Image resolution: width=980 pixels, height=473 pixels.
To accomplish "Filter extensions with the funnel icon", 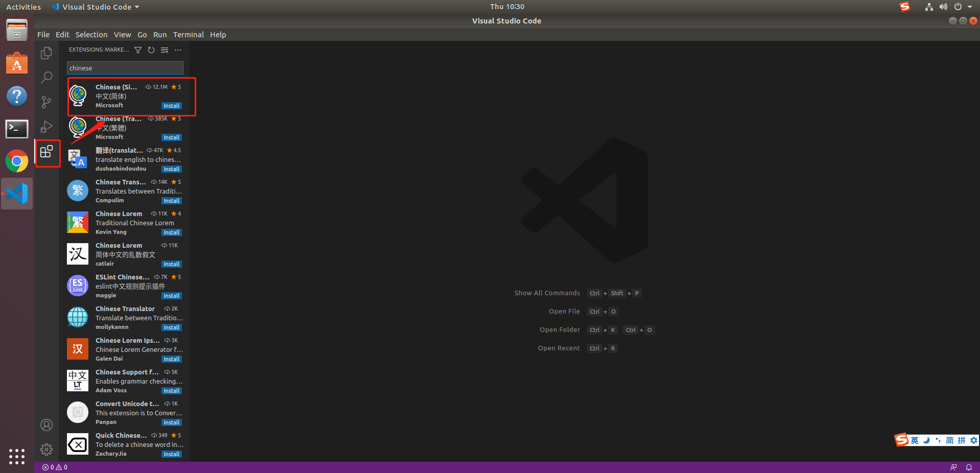I will 138,50.
